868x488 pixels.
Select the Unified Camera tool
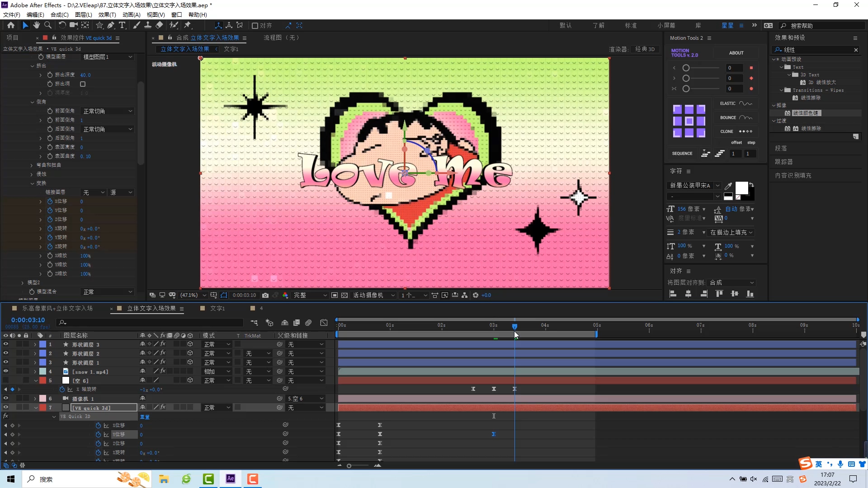(73, 25)
